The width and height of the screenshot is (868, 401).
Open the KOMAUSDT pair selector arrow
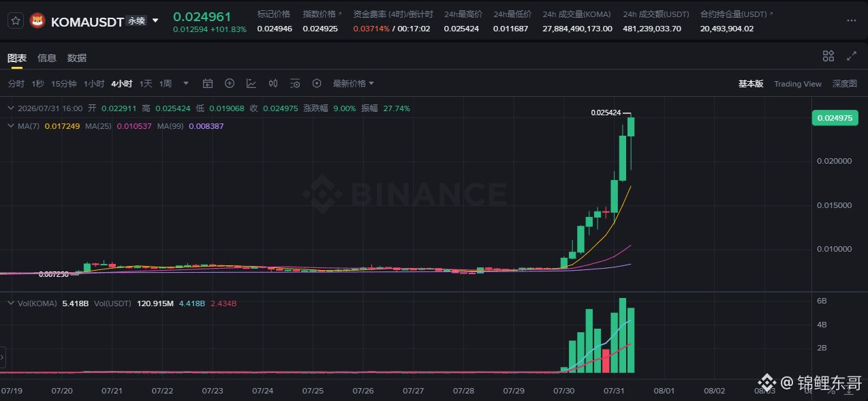point(155,21)
